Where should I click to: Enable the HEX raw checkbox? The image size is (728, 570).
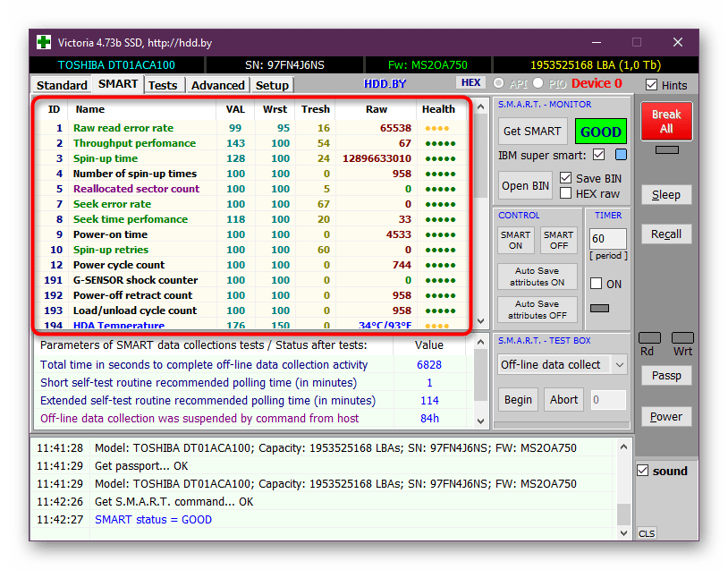565,193
